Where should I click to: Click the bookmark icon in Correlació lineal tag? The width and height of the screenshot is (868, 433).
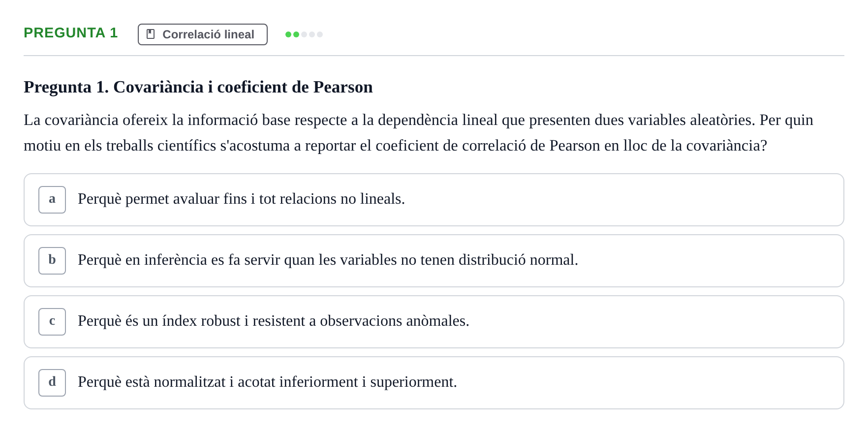[151, 34]
